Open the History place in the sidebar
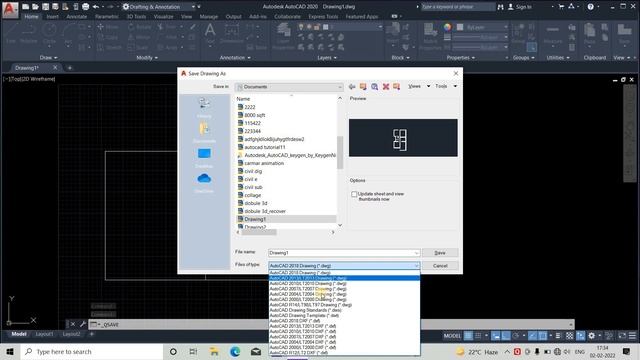Screen dimensions: 640x360 point(204,107)
